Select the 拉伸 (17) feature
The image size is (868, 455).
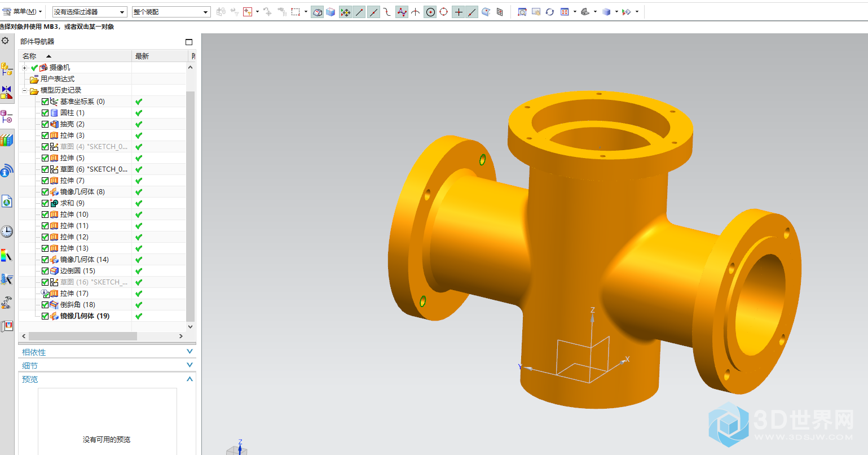point(74,294)
